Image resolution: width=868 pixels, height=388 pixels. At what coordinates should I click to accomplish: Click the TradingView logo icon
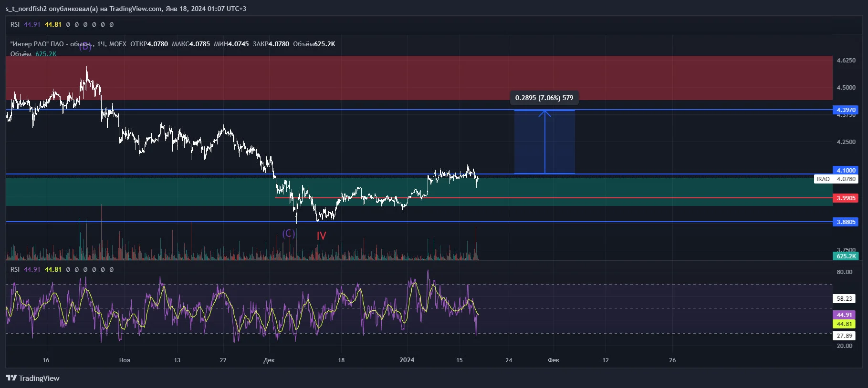coord(11,378)
